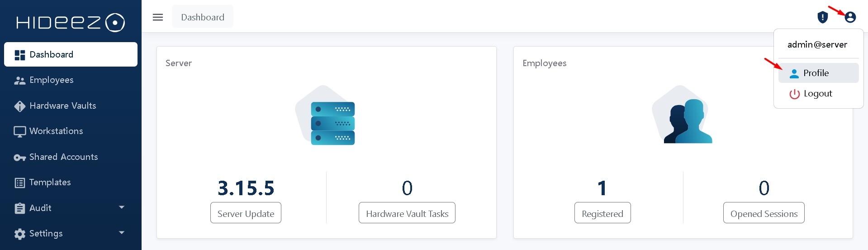The image size is (868, 250).
Task: View Opened Sessions
Action: coord(764,213)
